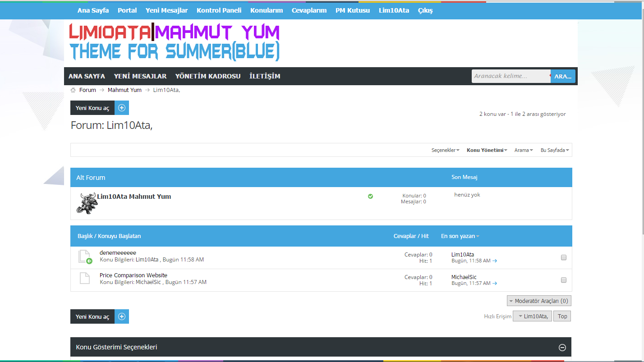The image size is (644, 362).
Task: Open the Seçenekler dropdown
Action: coord(446,150)
